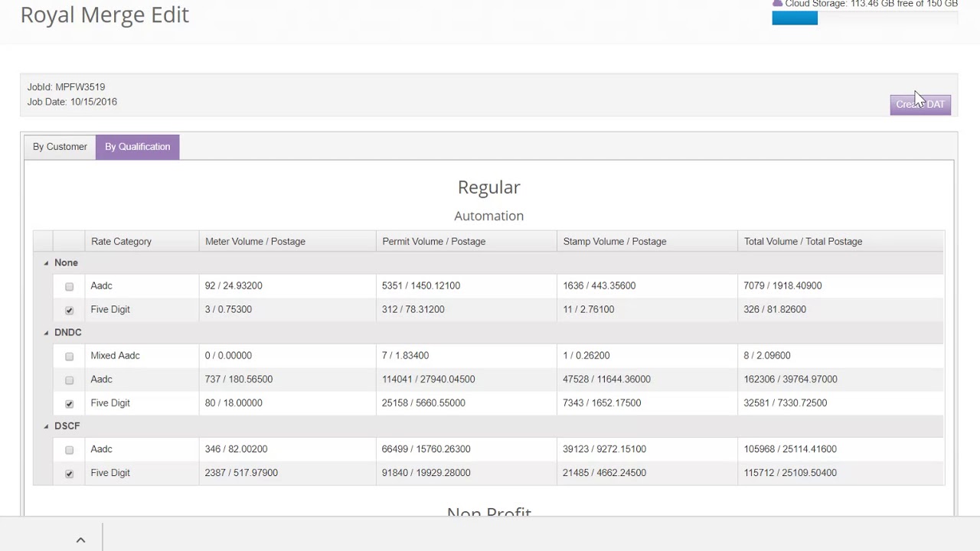Image resolution: width=980 pixels, height=551 pixels.
Task: Click the Regular section heading
Action: click(489, 187)
